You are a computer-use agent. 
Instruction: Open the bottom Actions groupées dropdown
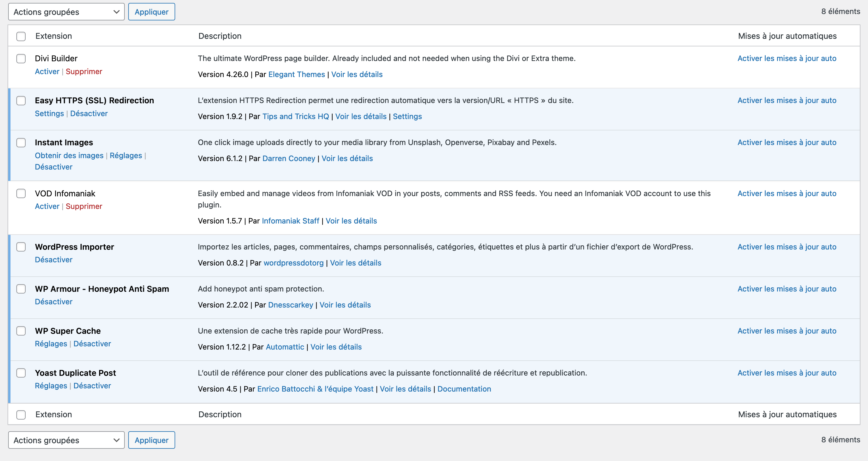click(x=66, y=440)
